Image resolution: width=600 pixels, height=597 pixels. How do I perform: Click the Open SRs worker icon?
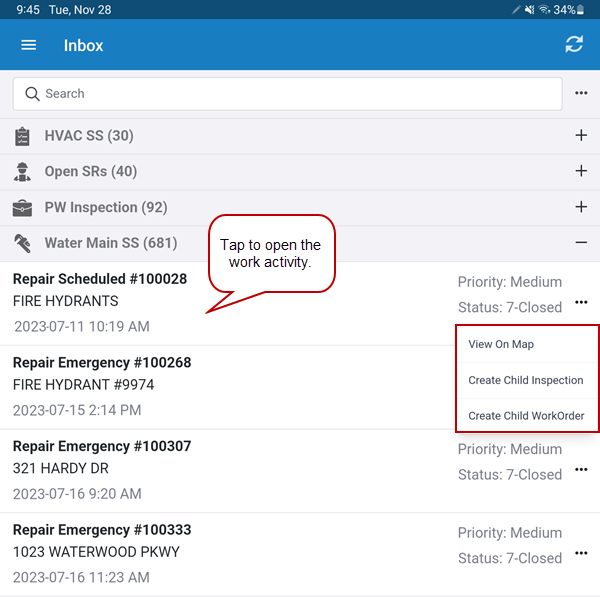[x=22, y=172]
